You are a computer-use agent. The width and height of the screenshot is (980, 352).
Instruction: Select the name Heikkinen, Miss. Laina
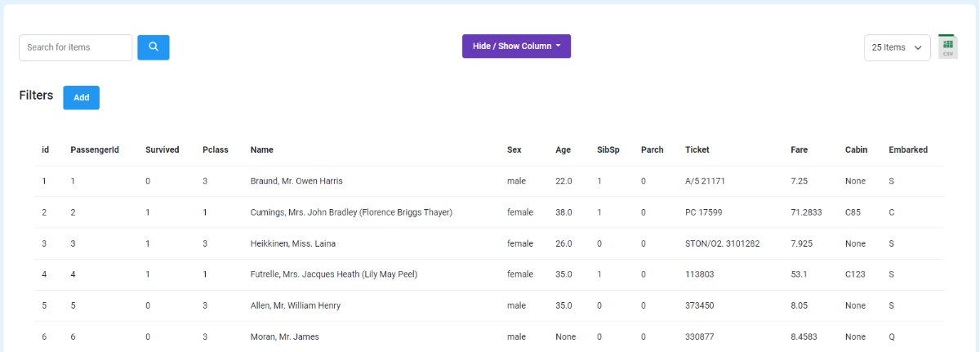[292, 243]
